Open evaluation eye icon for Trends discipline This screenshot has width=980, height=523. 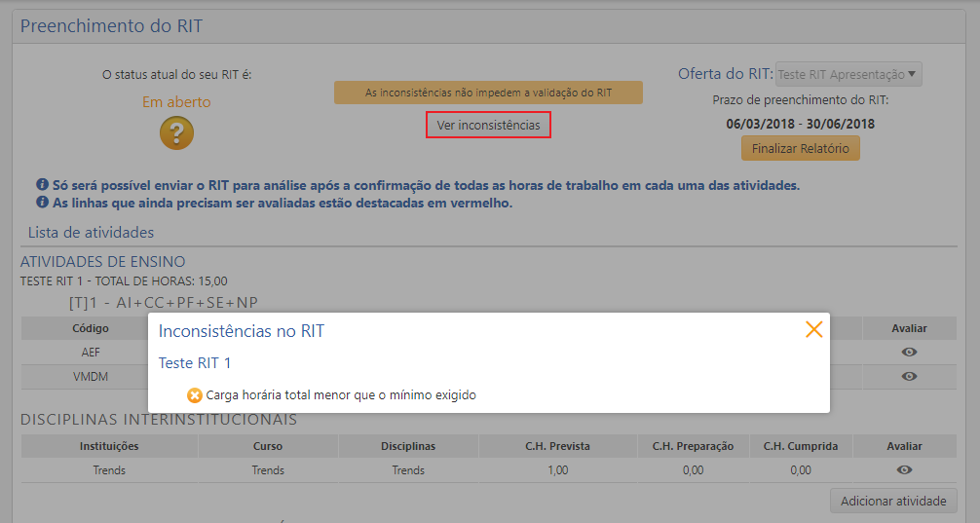tap(904, 470)
